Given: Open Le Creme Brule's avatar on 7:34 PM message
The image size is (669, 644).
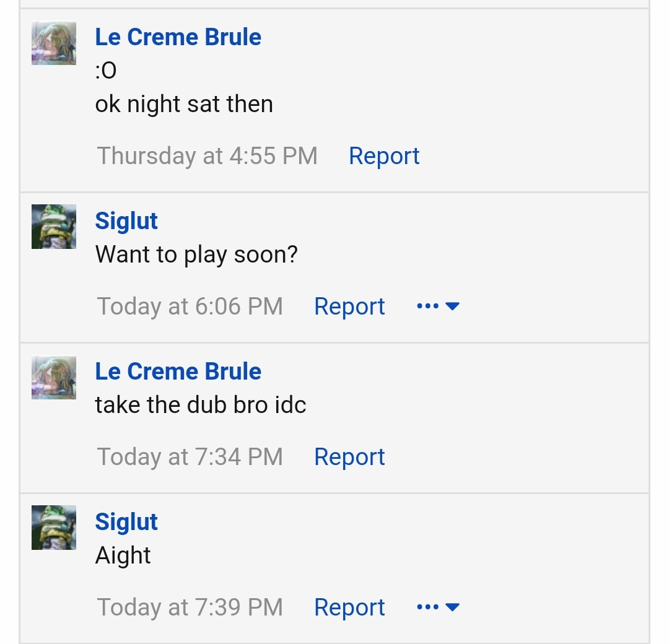Looking at the screenshot, I should pos(54,378).
